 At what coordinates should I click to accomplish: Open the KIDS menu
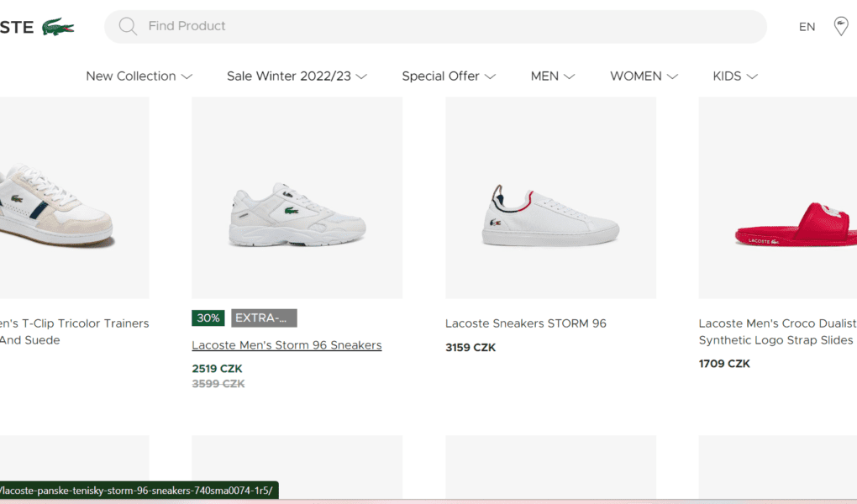click(x=735, y=76)
